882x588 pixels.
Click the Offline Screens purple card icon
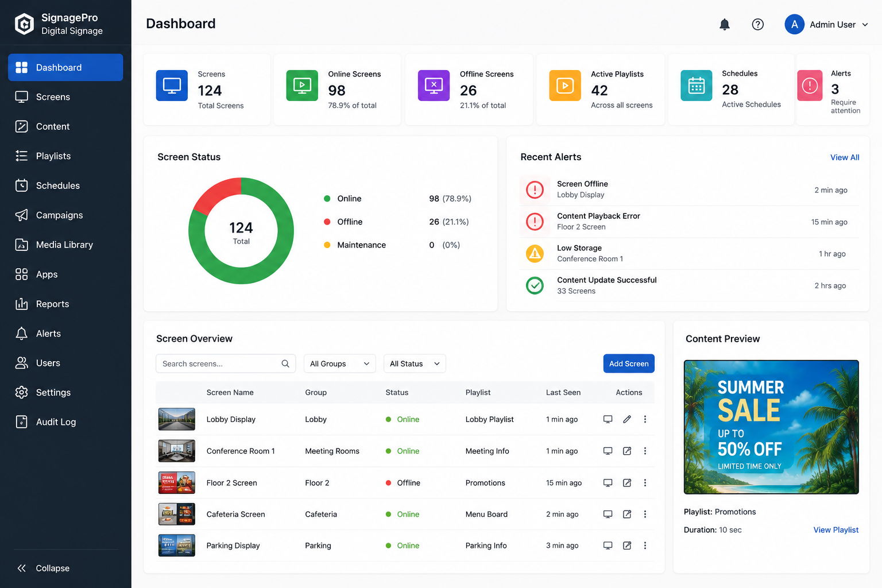point(434,86)
